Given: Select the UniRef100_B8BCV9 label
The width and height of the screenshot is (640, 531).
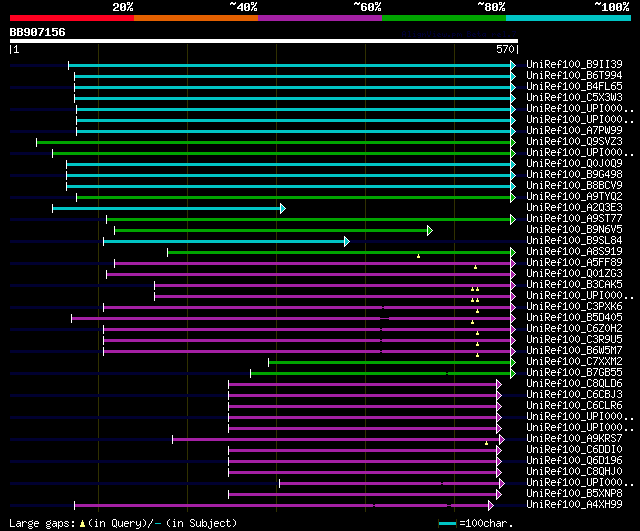Looking at the screenshot, I should (x=574, y=186).
